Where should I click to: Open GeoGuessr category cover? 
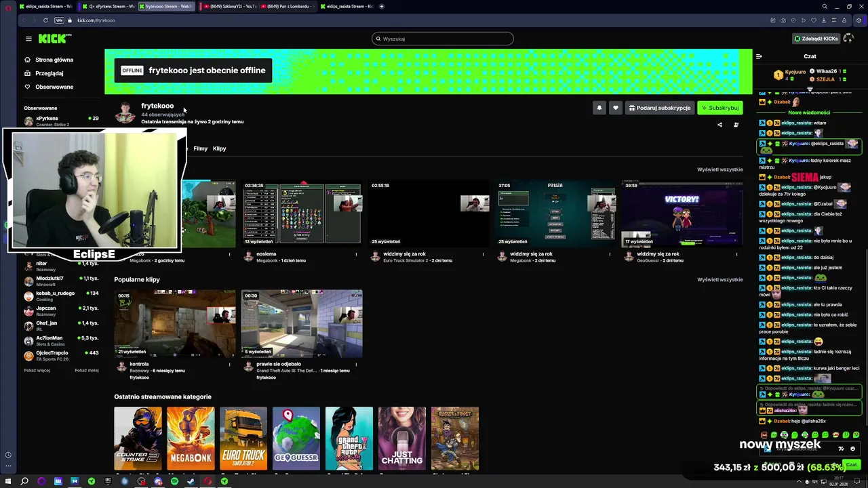296,439
